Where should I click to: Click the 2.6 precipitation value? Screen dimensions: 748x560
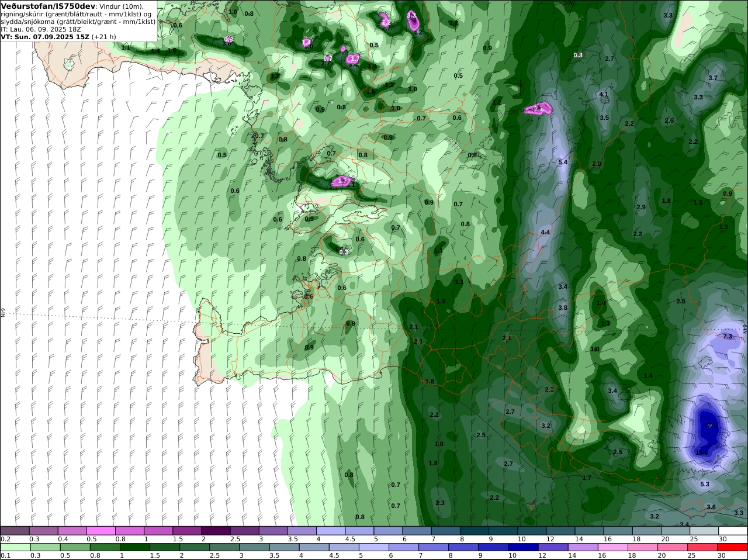click(x=669, y=120)
